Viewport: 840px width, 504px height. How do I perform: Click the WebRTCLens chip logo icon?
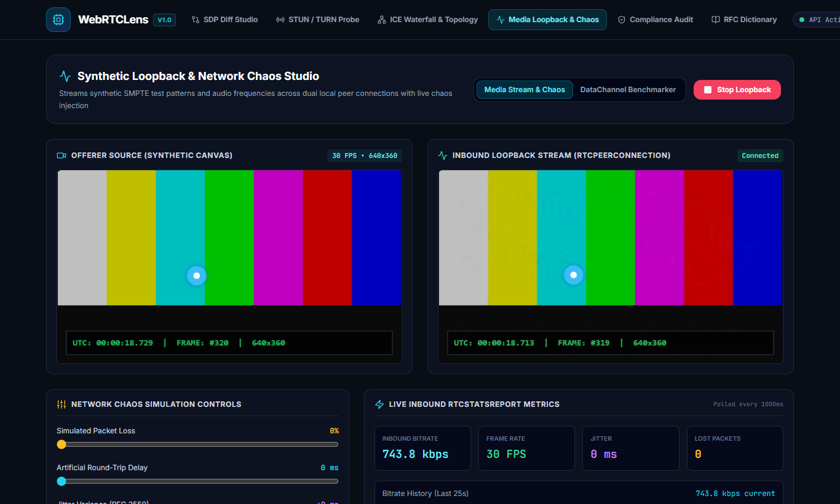coord(58,20)
